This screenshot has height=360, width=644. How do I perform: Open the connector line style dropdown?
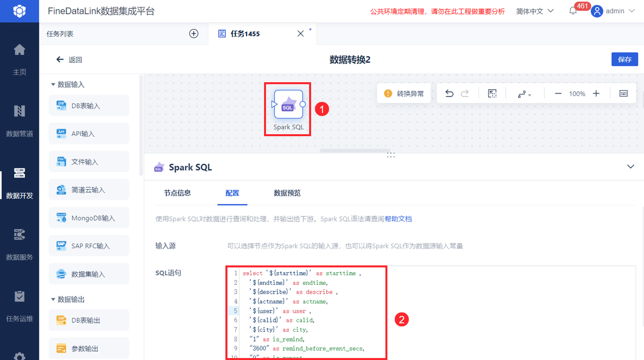525,94
